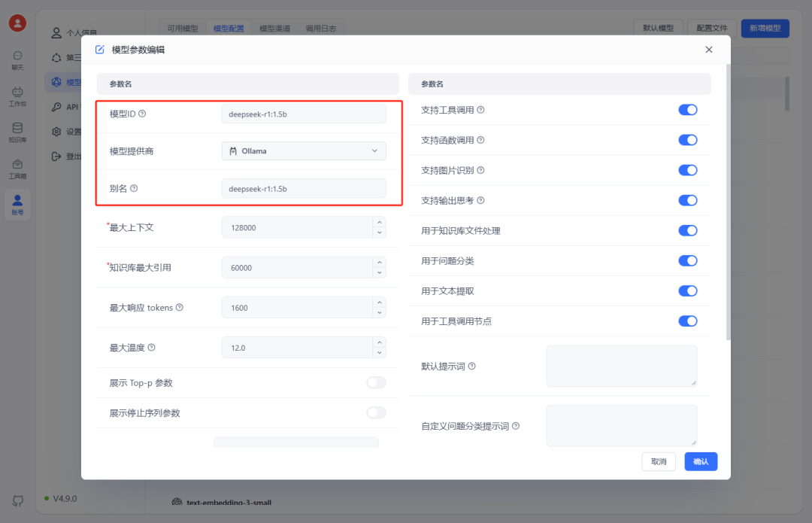This screenshot has width=812, height=523.
Task: Switch to 模型配置 tab
Action: coord(229,29)
